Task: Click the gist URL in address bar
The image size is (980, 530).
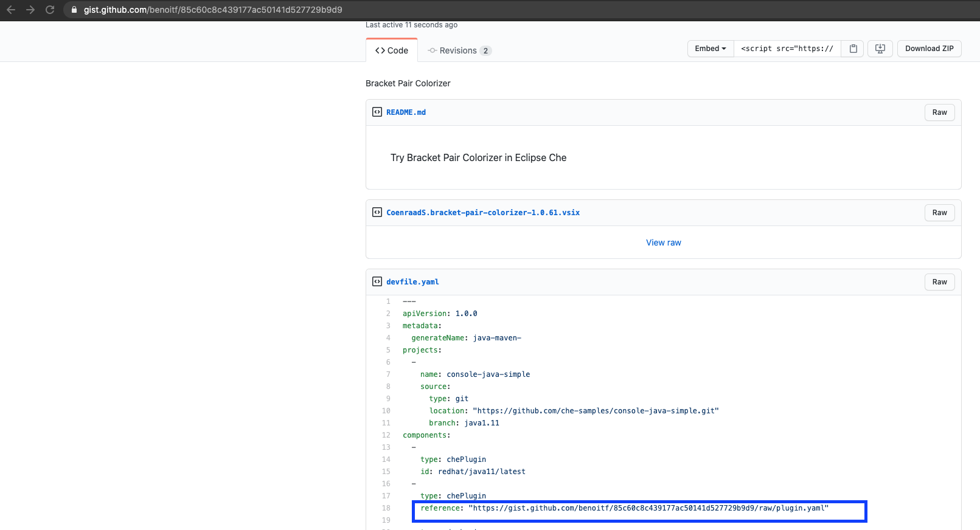Action: pos(213,10)
